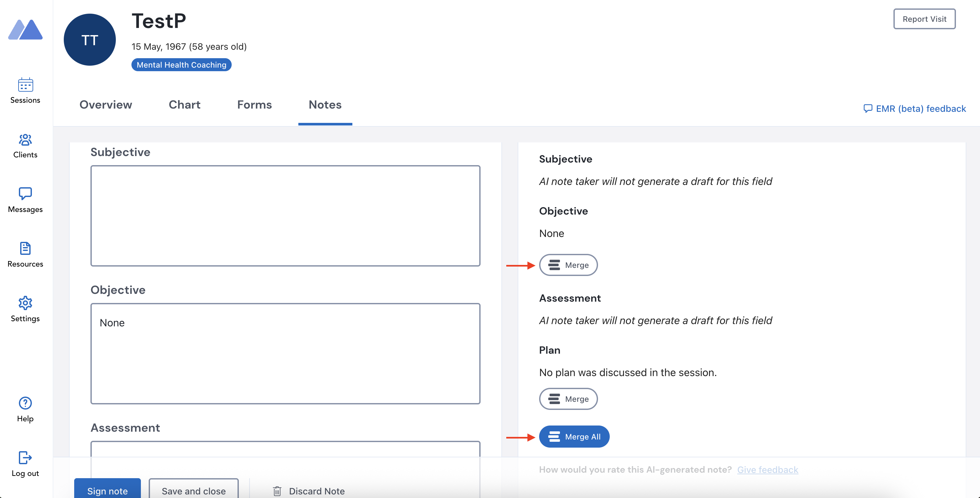
Task: Switch to the Chart tab
Action: point(184,105)
